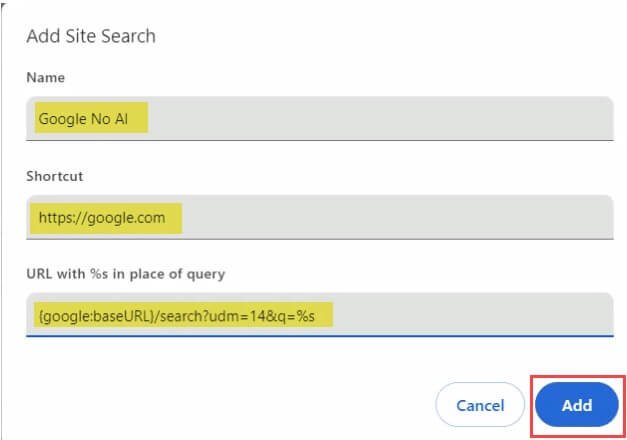Click the 'Shortcut' field label
Viewport: 627px width, 440px height.
click(x=55, y=176)
